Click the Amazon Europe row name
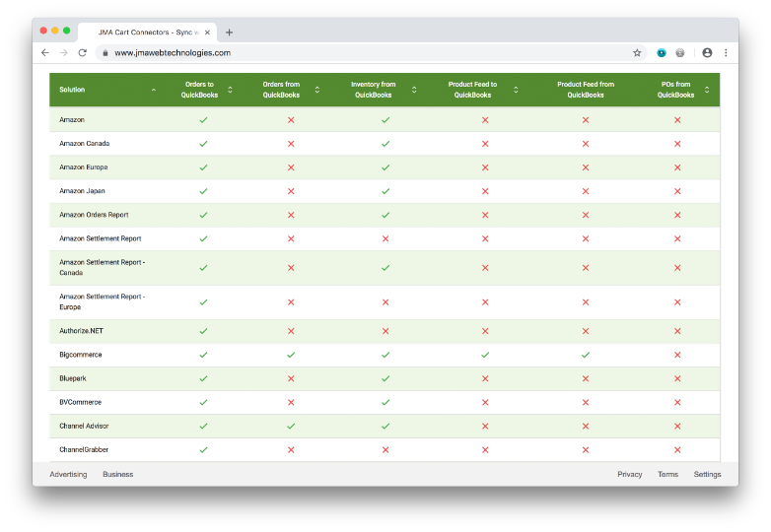The width and height of the screenshot is (771, 532). click(83, 167)
